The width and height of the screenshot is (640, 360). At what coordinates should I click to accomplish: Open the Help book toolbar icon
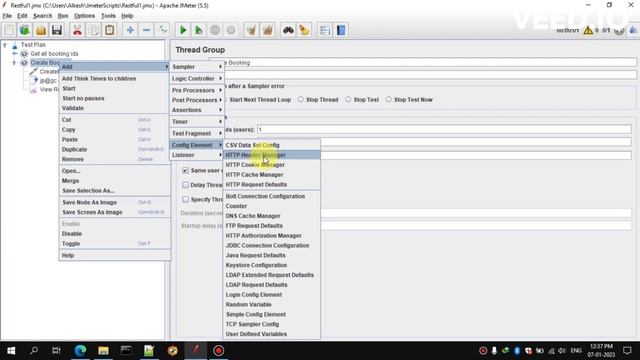click(341, 30)
